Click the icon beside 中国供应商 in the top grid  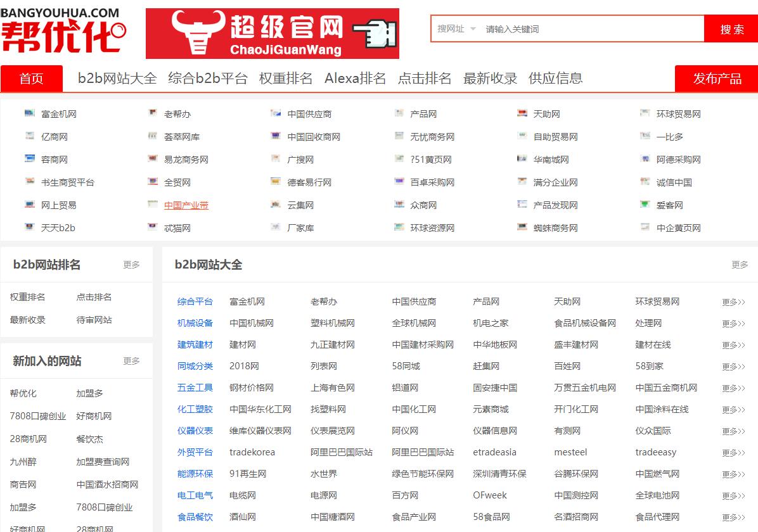(x=276, y=113)
